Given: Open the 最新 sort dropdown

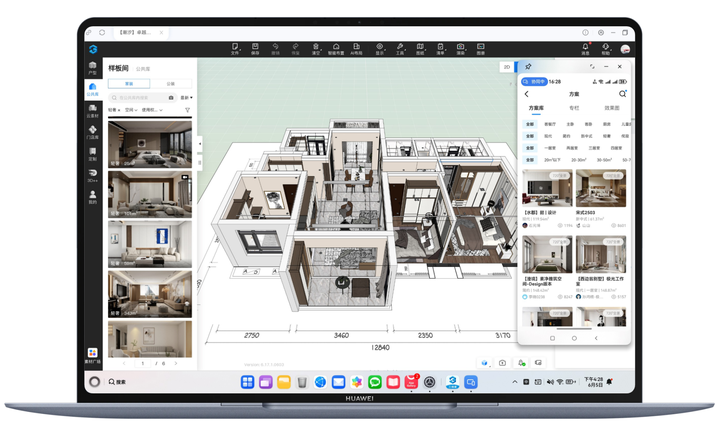Looking at the screenshot, I should pos(186,98).
